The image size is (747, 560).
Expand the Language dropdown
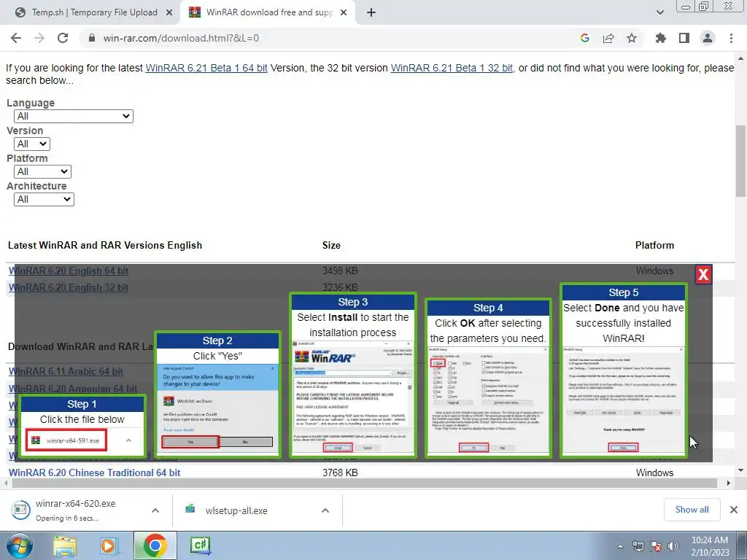point(74,116)
